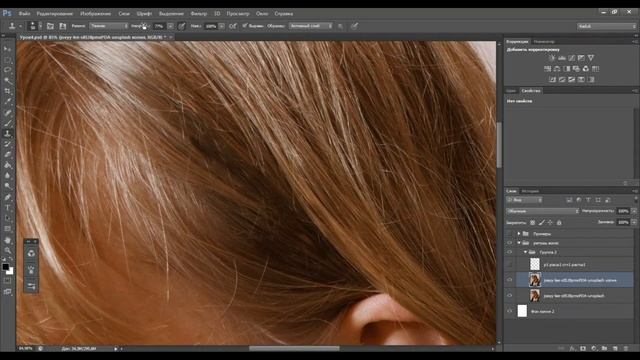Open layer blend mode dropdown Обычные
This screenshot has width=640, height=360.
tap(542, 211)
